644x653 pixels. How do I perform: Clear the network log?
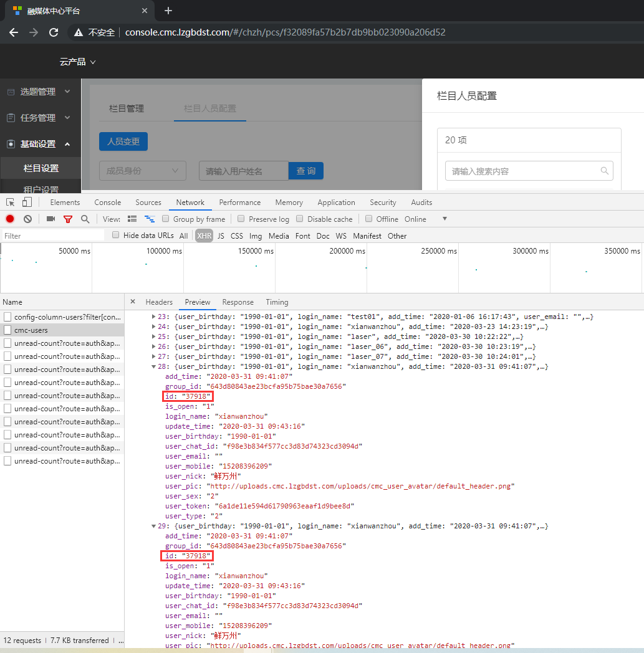pyautogui.click(x=27, y=219)
